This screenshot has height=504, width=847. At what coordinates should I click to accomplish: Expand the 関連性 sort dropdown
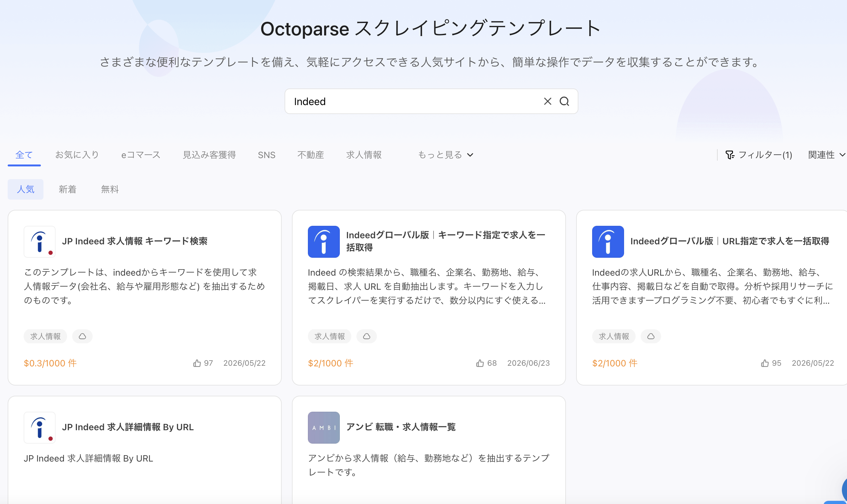point(826,155)
